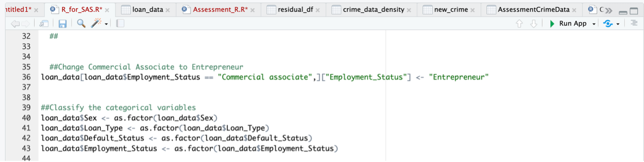This screenshot has width=644, height=162.
Task: Open Run App options dropdown
Action: [x=594, y=24]
